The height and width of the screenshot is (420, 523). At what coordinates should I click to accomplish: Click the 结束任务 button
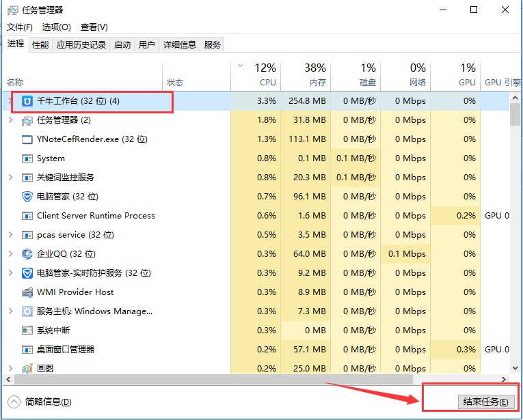[x=485, y=402]
